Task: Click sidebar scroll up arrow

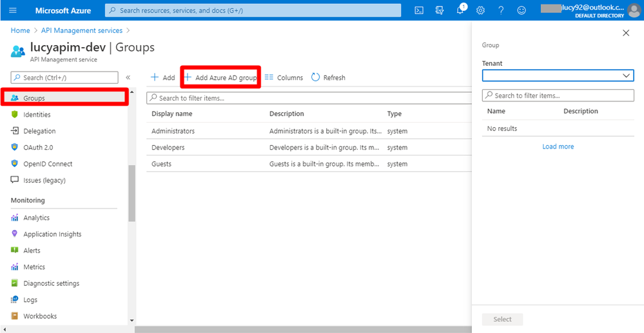Action: pyautogui.click(x=132, y=91)
